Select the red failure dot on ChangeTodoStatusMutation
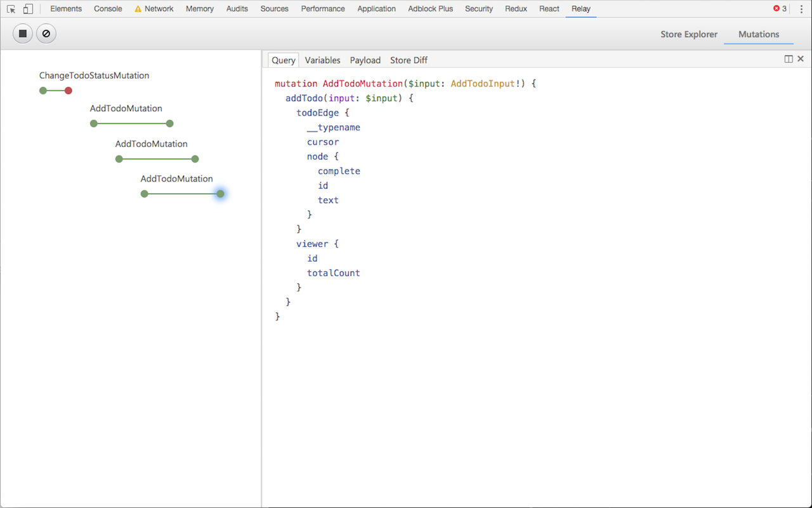 [x=68, y=90]
